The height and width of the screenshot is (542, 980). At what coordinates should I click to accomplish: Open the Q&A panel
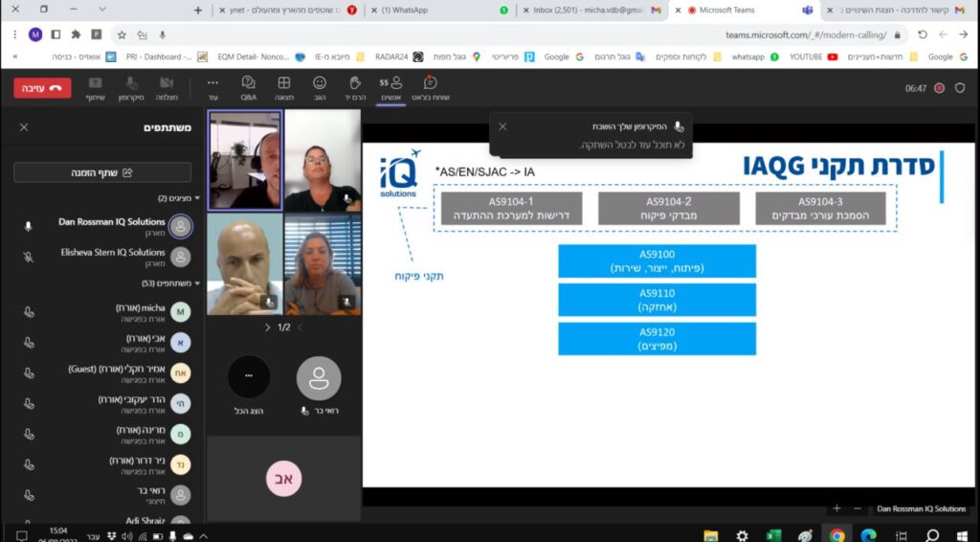248,88
